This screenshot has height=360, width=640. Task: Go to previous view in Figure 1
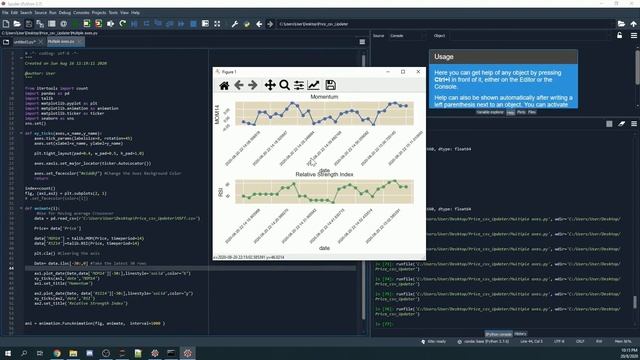tap(239, 85)
